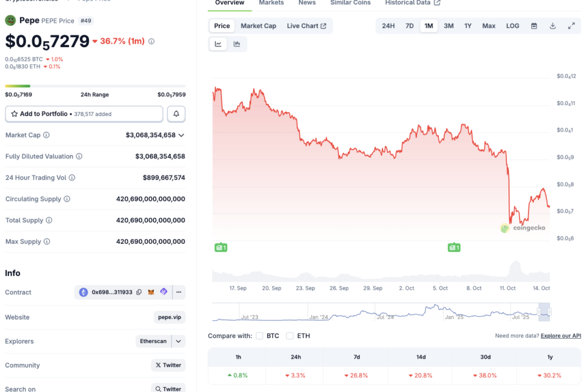
Task: Download the chart data
Action: (552, 26)
